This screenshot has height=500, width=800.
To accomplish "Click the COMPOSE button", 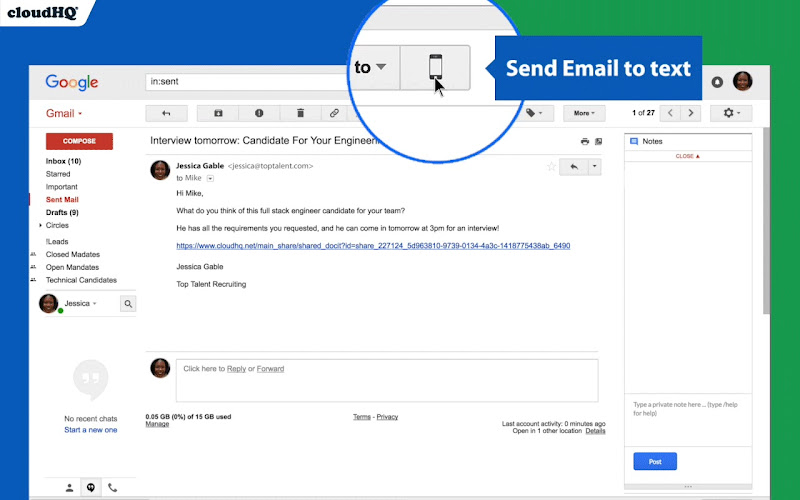I will coord(79,141).
